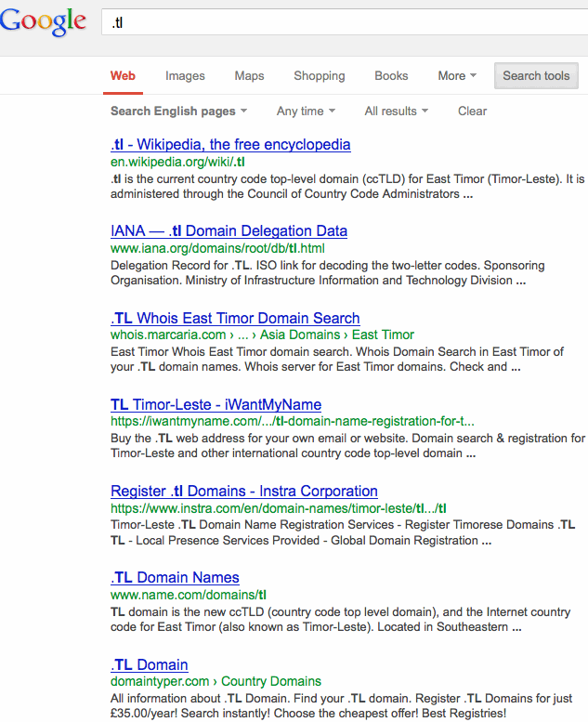
Task: Click snippet starting TL domain is the new ccTLD
Action: tap(340, 619)
